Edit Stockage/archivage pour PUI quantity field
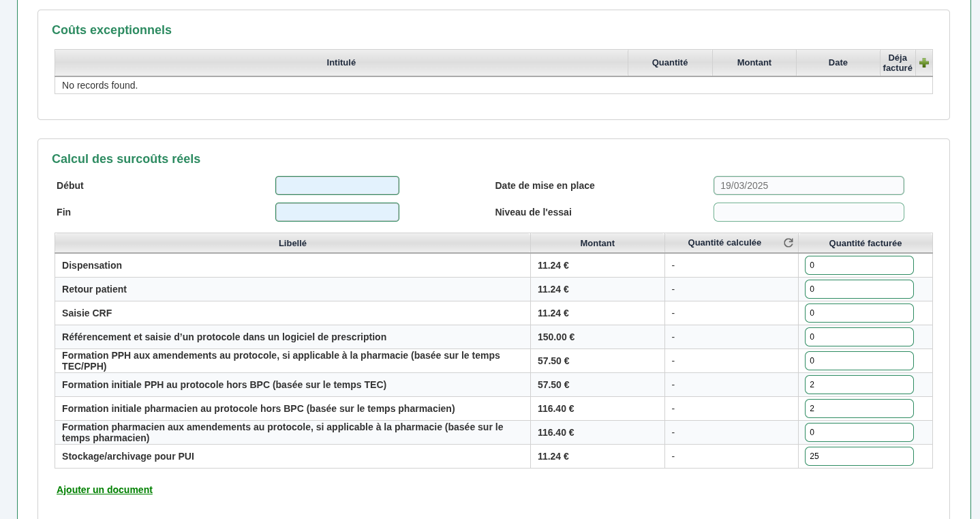Image resolution: width=980 pixels, height=519 pixels. [859, 456]
